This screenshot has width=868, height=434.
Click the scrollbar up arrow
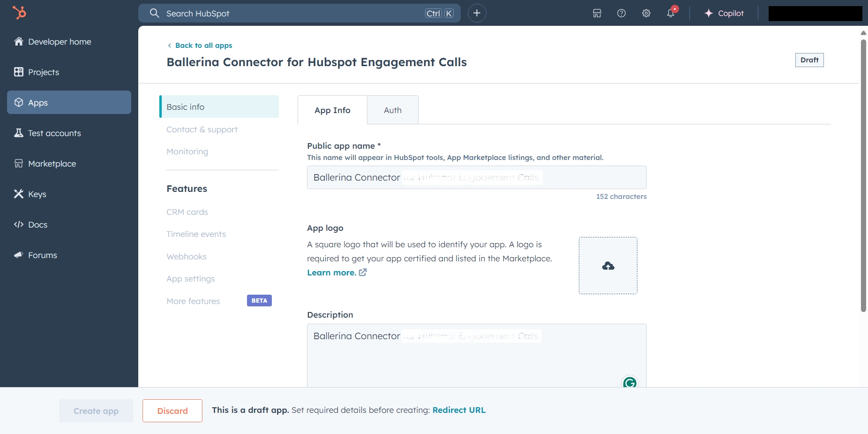point(863,33)
